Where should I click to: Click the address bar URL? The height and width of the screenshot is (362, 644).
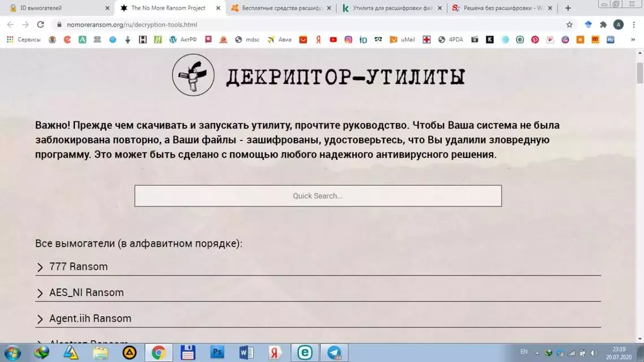click(132, 25)
